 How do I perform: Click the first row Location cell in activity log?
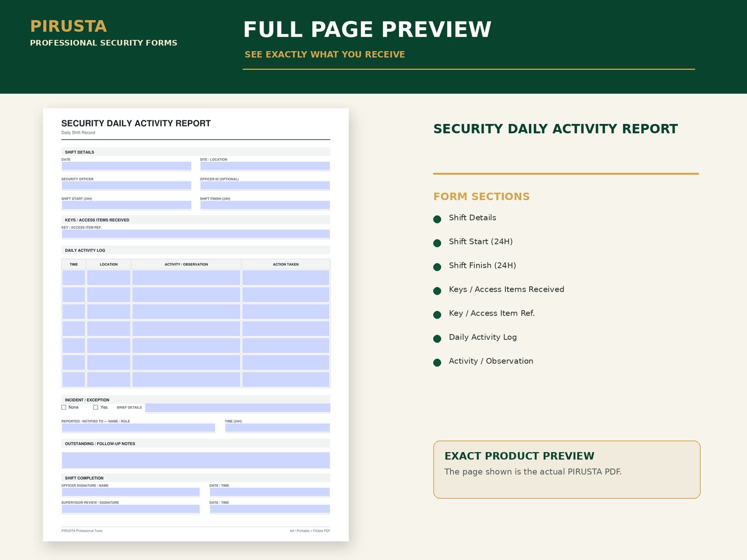tap(109, 278)
